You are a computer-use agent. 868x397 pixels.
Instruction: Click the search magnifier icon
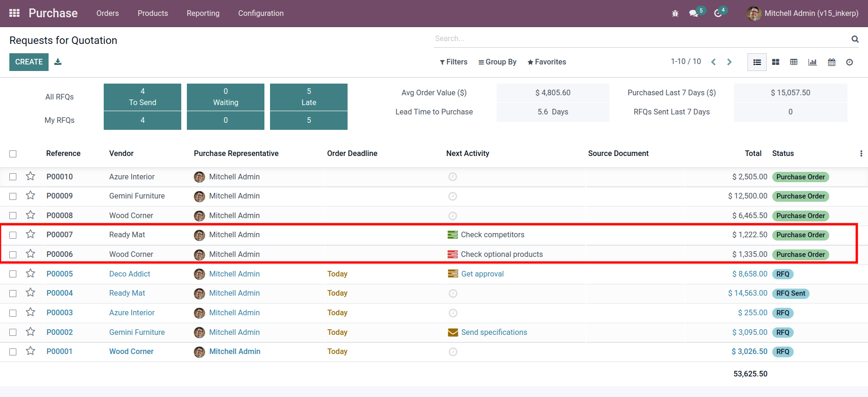855,39
